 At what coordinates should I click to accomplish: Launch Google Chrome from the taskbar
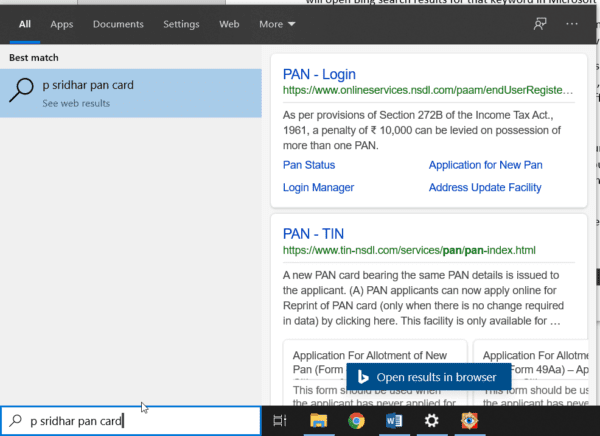tap(356, 421)
